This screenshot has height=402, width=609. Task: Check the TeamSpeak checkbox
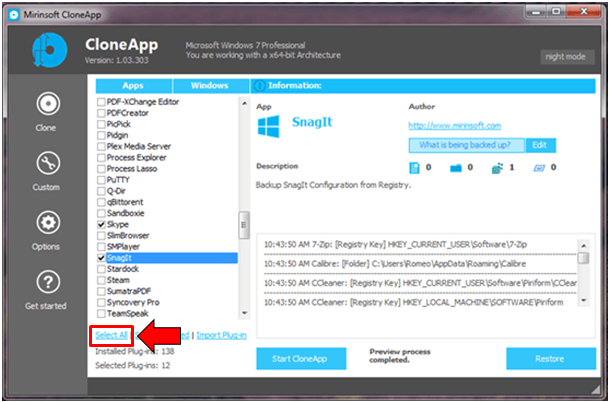pyautogui.click(x=101, y=313)
